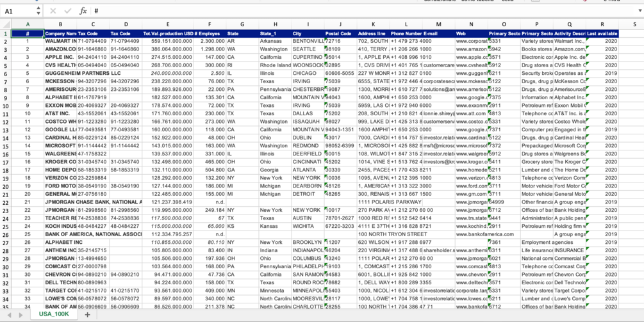Click the state cell 'Minnesota'

click(x=275, y=291)
